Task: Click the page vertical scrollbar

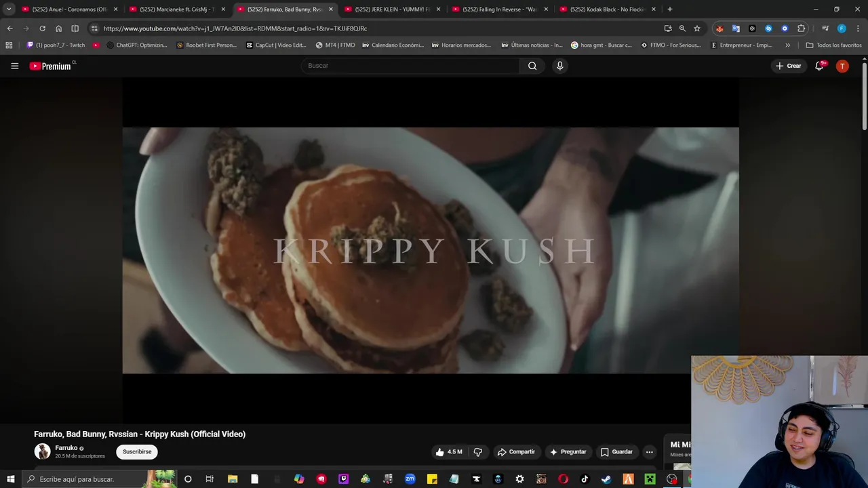Action: 864,95
